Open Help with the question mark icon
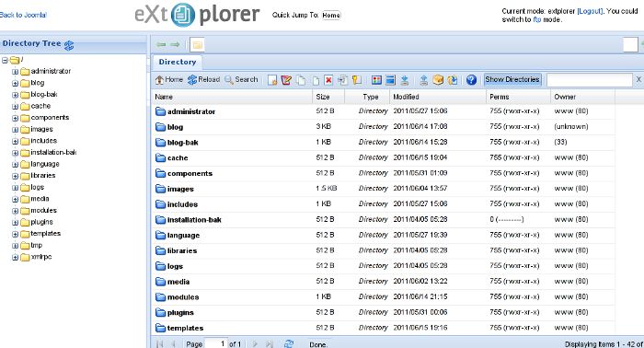644x348 pixels. tap(471, 80)
